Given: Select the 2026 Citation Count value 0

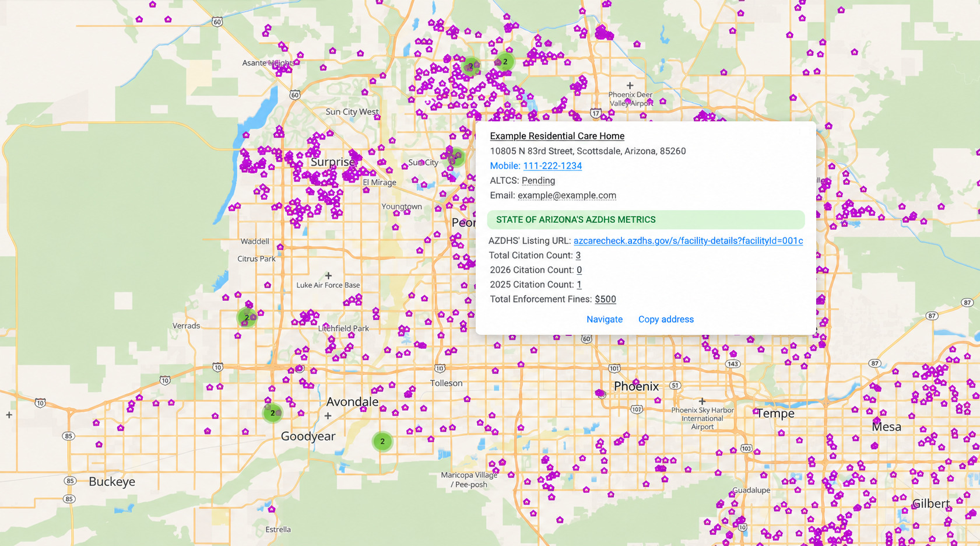Looking at the screenshot, I should click(x=579, y=270).
